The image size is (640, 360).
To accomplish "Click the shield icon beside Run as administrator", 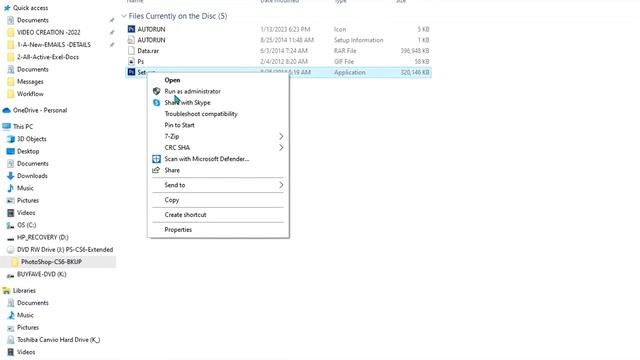I will tap(156, 91).
